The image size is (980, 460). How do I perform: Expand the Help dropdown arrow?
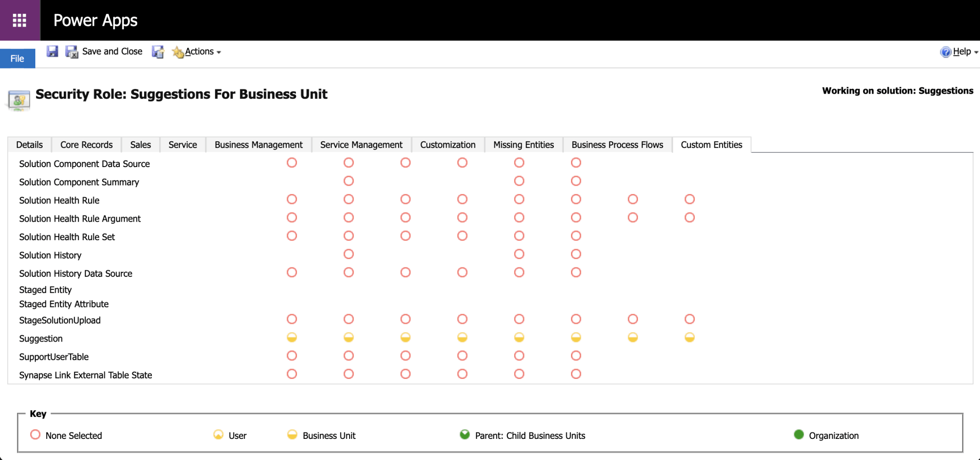coord(976,52)
